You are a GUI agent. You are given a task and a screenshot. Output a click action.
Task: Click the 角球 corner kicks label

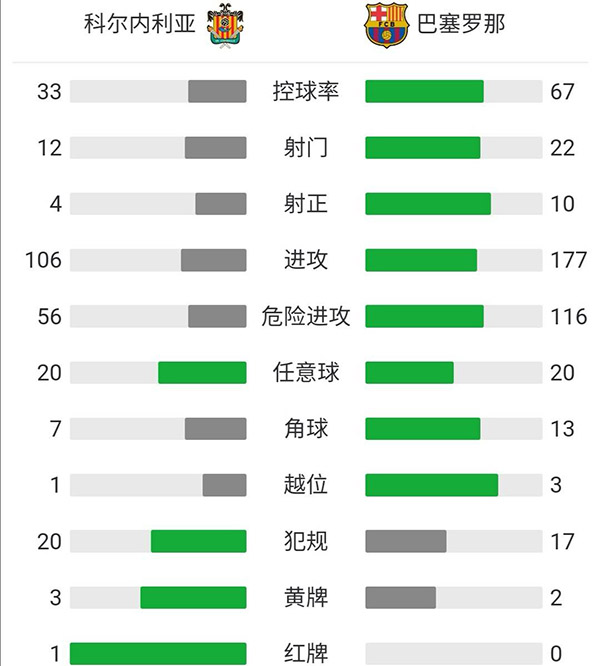click(305, 429)
